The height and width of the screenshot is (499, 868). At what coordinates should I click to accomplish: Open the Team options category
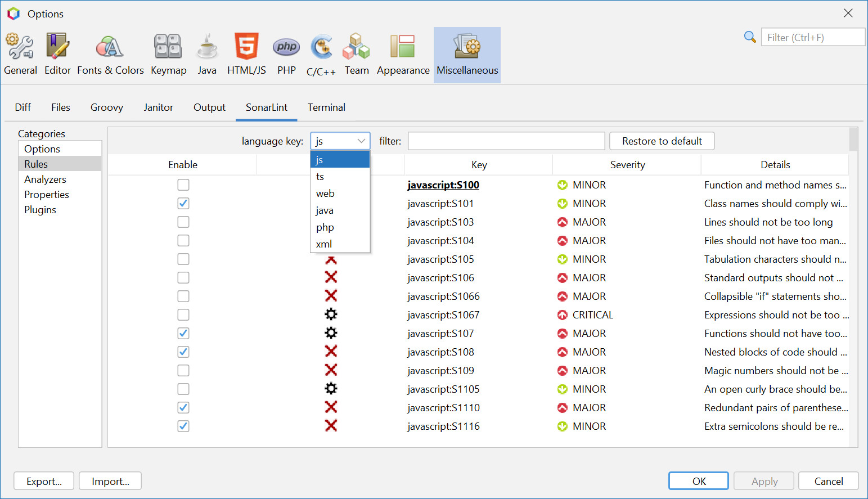[x=357, y=55]
